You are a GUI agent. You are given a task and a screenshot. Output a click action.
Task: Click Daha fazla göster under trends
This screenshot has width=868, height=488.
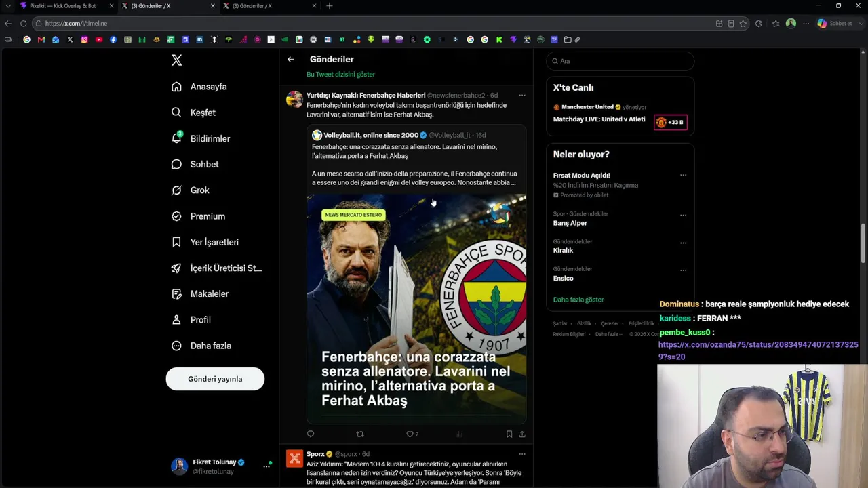[x=578, y=300]
